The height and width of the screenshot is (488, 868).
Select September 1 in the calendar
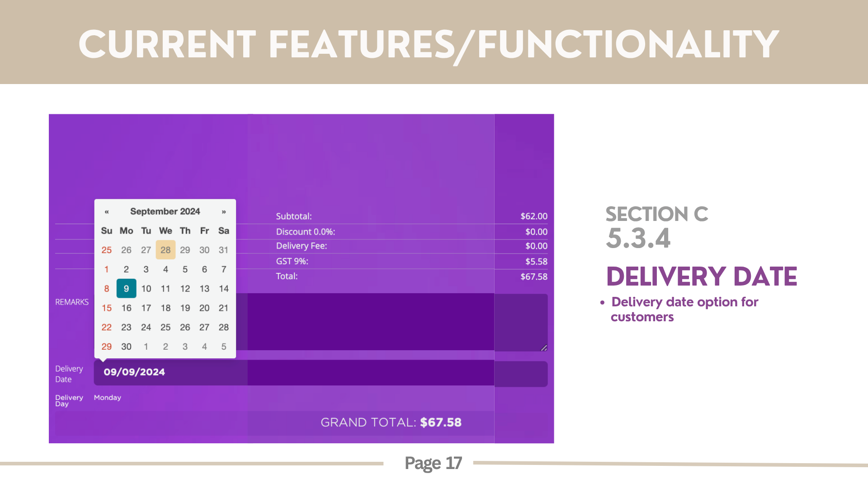[x=107, y=269]
